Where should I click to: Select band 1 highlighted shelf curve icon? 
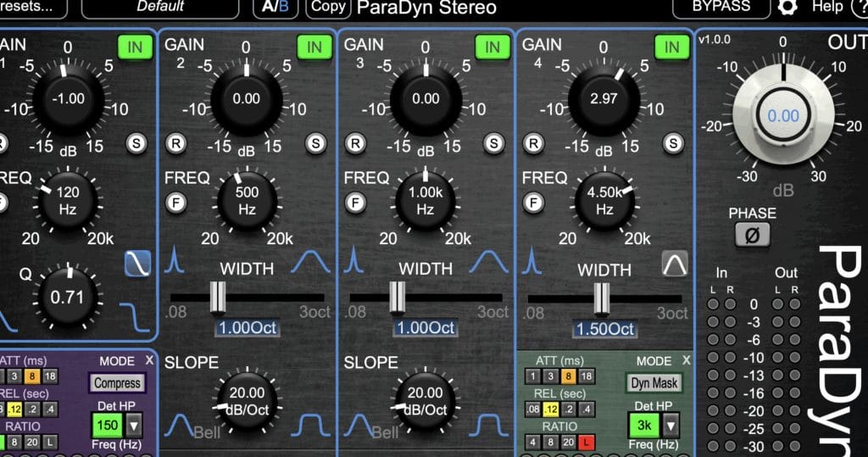tap(137, 263)
